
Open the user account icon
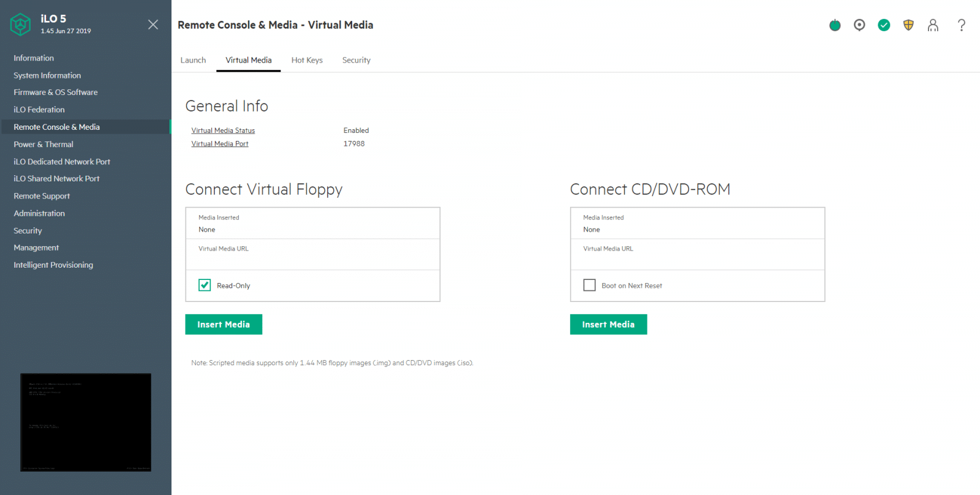coord(933,25)
